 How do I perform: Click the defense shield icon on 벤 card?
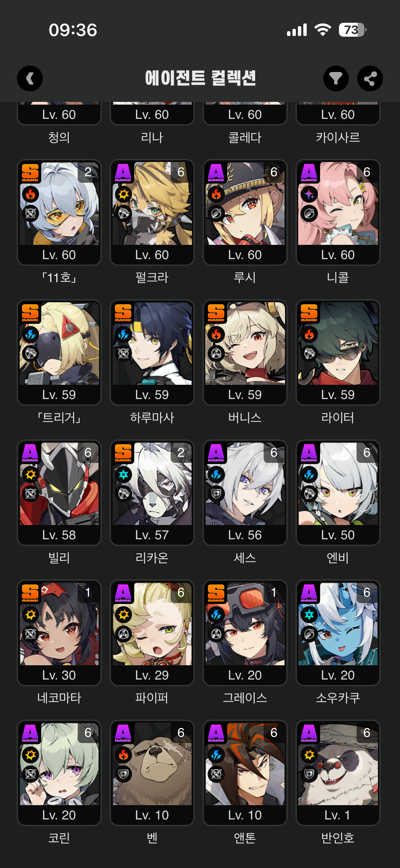(123, 774)
